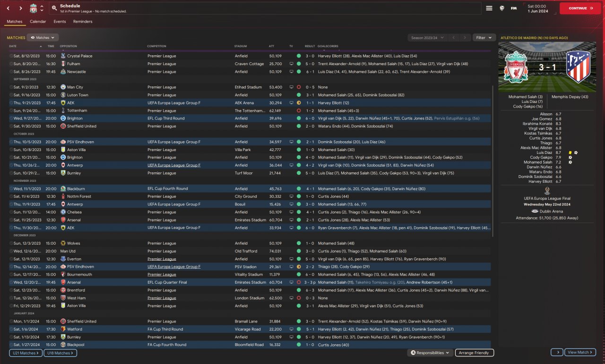Image resolution: width=605 pixels, height=364 pixels.
Task: Click the Bournemouth club badge
Action: pyautogui.click(x=63, y=274)
